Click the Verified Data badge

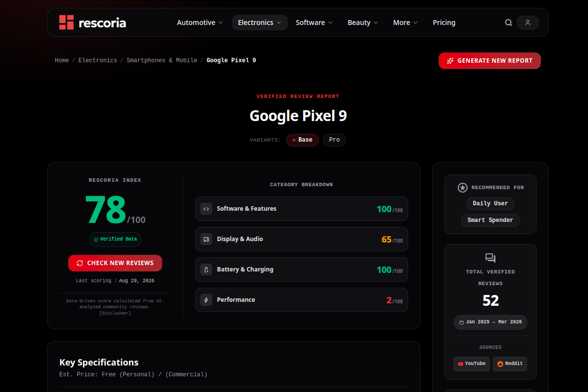coord(115,240)
